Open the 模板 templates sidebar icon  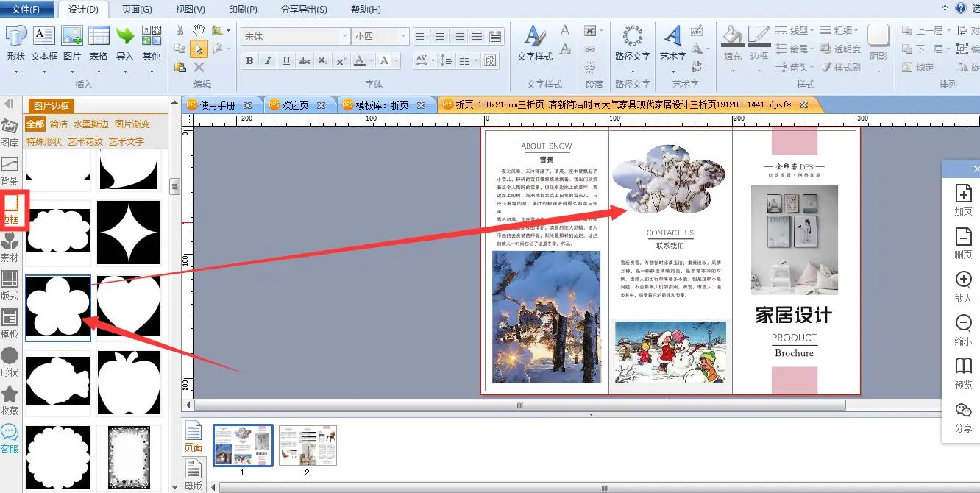10,322
